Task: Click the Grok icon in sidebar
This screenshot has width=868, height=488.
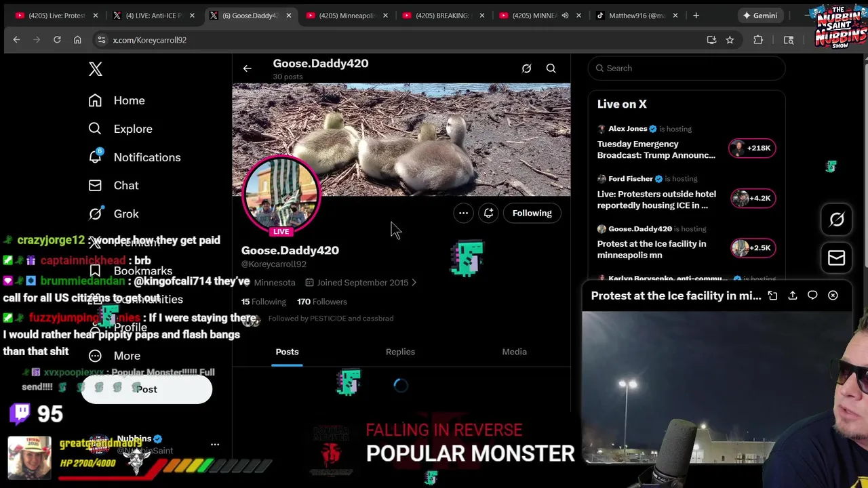Action: [x=96, y=213]
